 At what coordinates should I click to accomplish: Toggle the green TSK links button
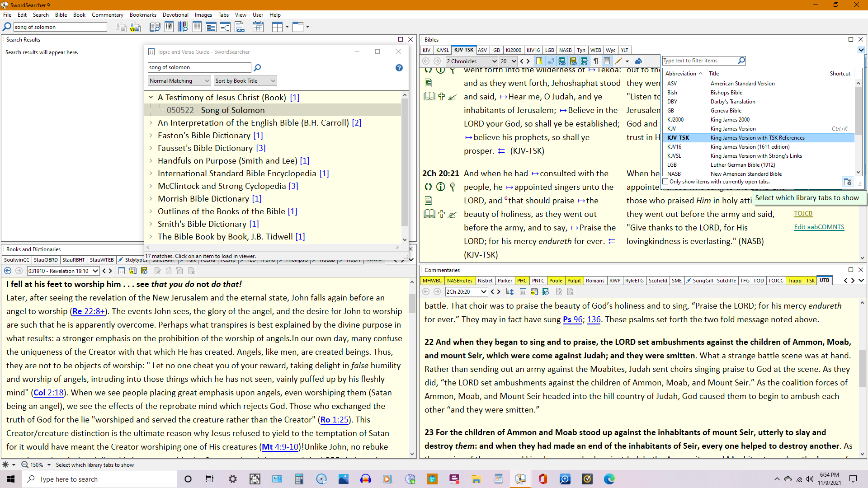[x=562, y=61]
